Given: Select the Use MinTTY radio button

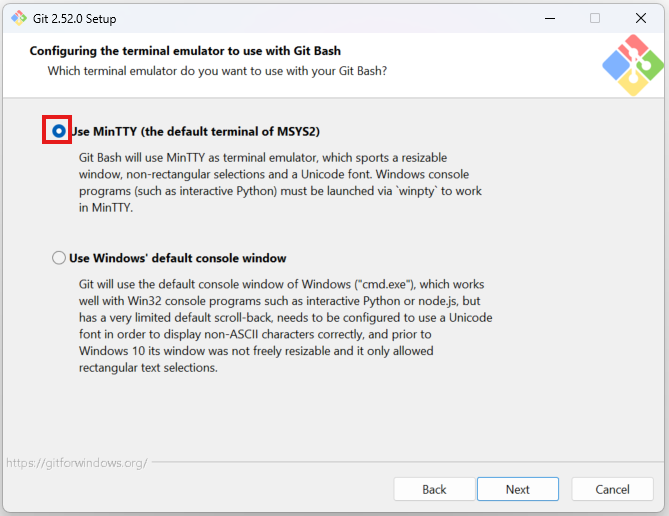Looking at the screenshot, I should tap(59, 131).
